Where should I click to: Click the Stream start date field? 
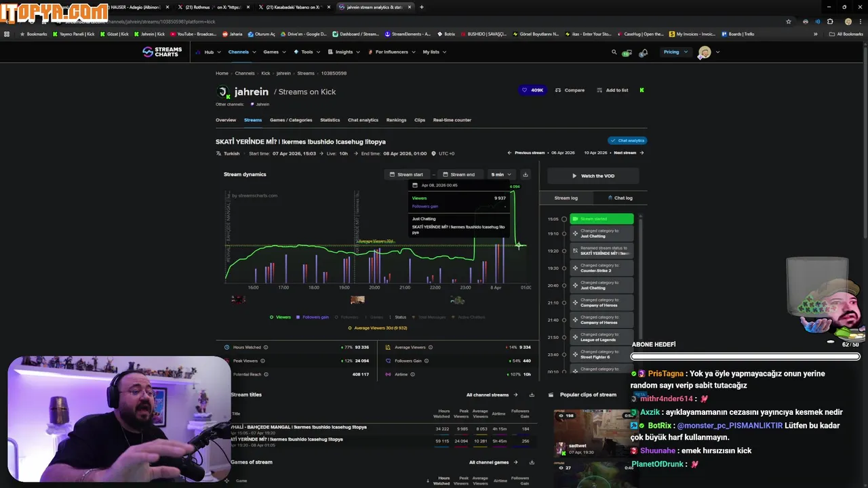tap(406, 174)
